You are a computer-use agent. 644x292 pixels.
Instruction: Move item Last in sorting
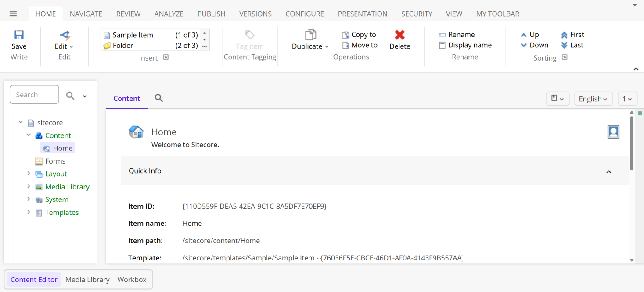tap(572, 45)
